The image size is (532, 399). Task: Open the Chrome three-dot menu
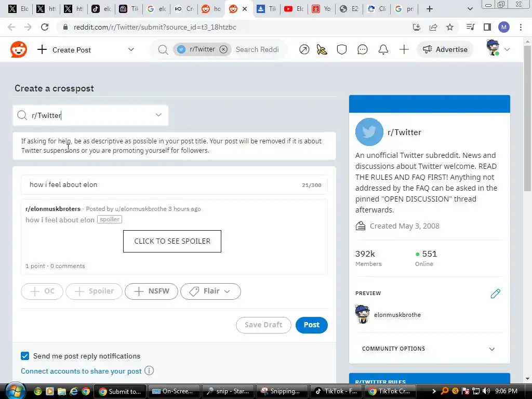[x=521, y=27]
